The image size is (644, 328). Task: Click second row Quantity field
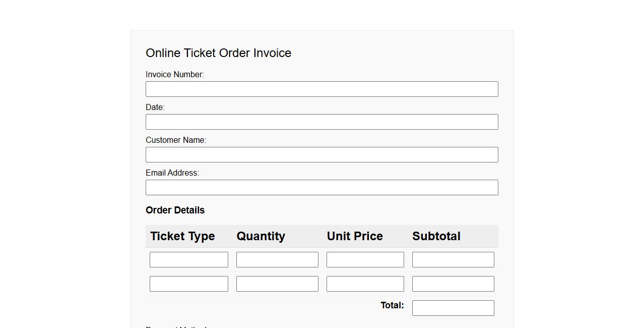coord(277,284)
